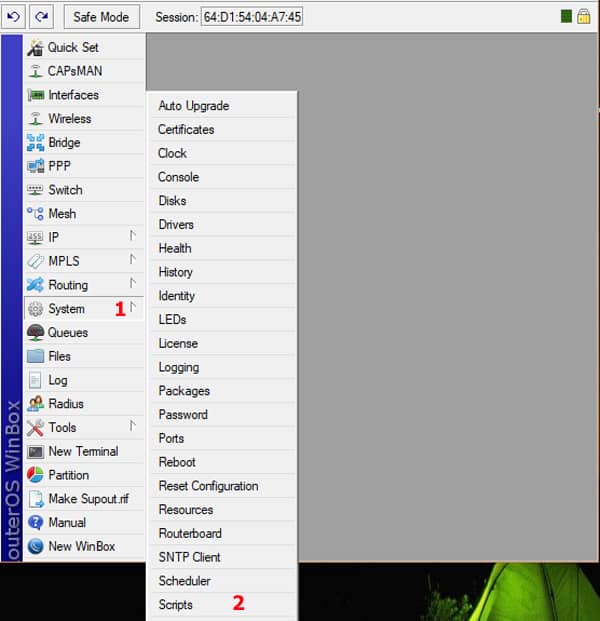
Task: Click the New Terminal label text
Action: (x=83, y=451)
